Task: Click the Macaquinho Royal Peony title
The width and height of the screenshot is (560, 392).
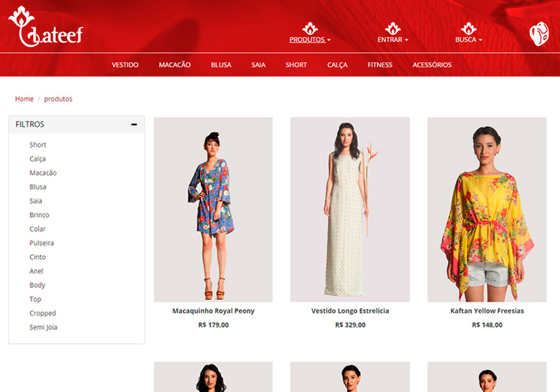Action: pyautogui.click(x=213, y=311)
